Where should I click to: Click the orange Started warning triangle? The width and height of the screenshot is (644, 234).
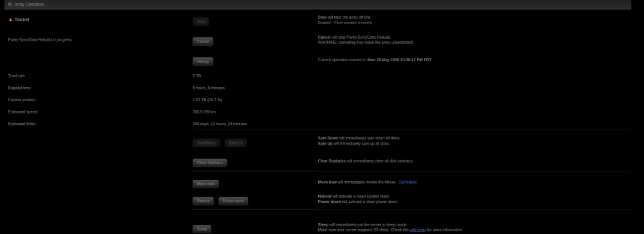point(11,19)
